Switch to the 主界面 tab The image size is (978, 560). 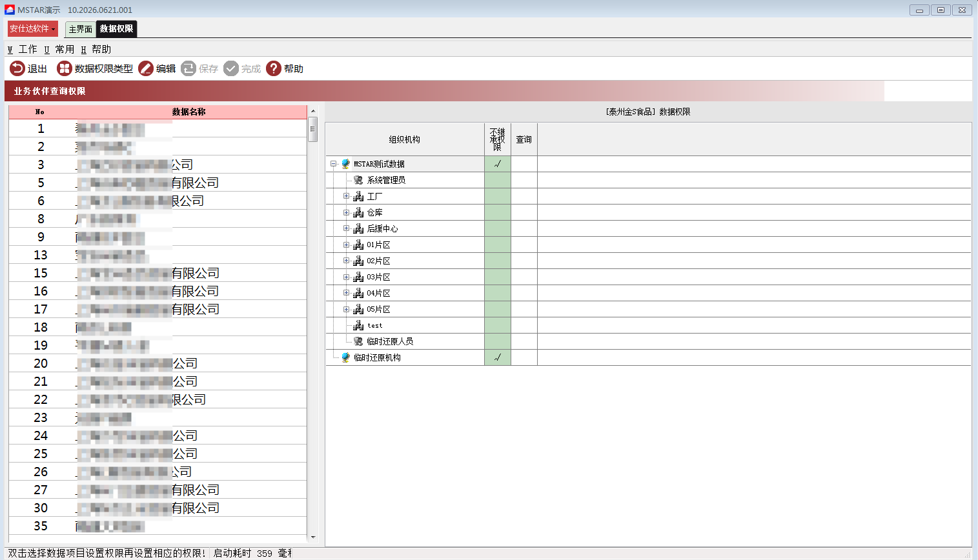coord(81,29)
